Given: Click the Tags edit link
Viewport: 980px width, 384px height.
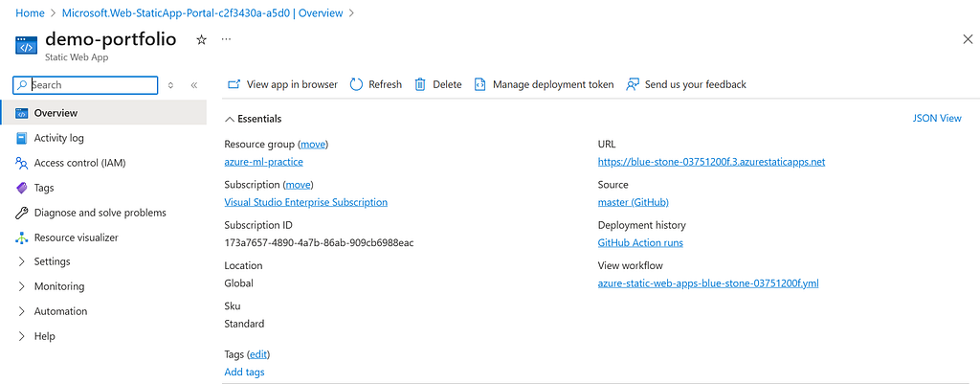Looking at the screenshot, I should (258, 354).
